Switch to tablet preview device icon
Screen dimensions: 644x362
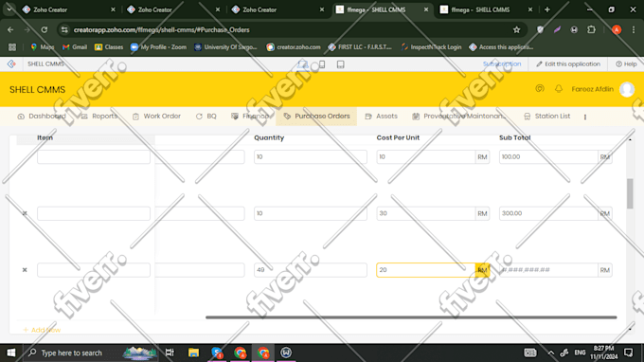coord(341,64)
